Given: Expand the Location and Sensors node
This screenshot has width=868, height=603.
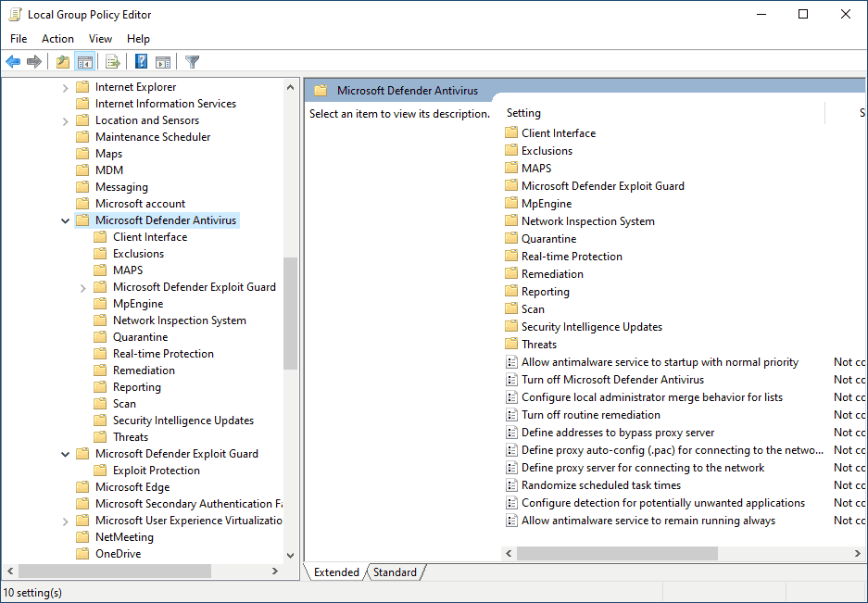Looking at the screenshot, I should pyautogui.click(x=66, y=120).
